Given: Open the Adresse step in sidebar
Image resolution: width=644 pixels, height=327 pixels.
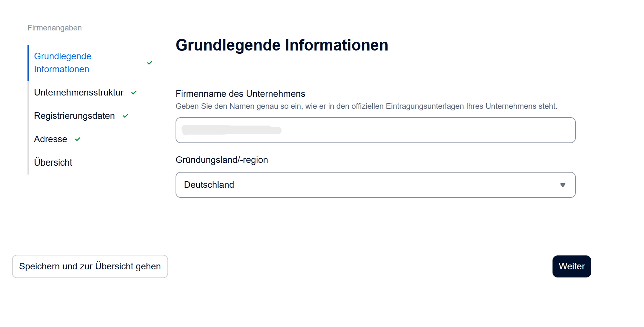Looking at the screenshot, I should (50, 139).
